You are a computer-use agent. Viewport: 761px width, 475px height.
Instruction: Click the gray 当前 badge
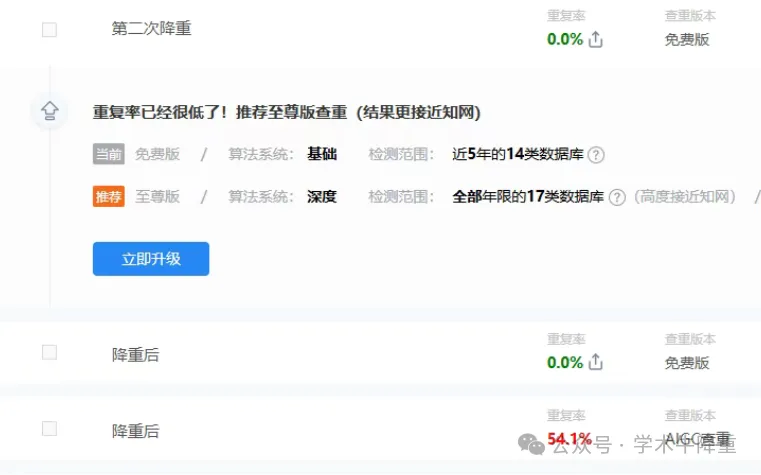pyautogui.click(x=108, y=154)
